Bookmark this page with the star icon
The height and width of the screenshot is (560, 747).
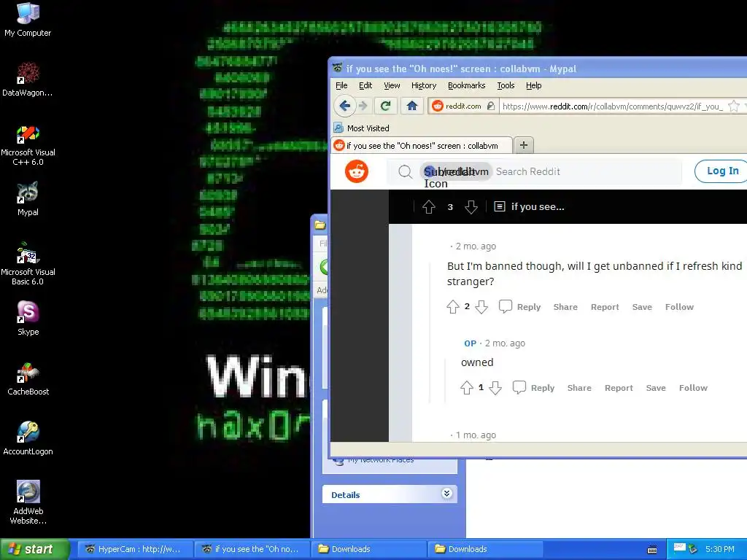[x=734, y=106]
